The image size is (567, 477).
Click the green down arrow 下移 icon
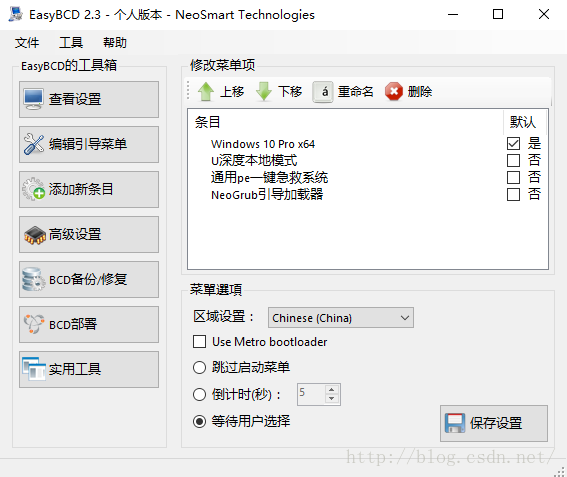pyautogui.click(x=264, y=91)
